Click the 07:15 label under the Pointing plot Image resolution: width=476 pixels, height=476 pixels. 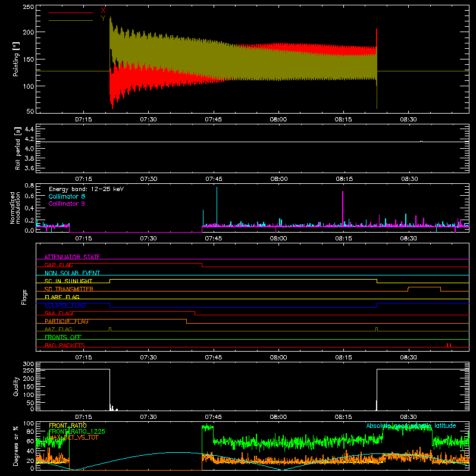[83, 120]
